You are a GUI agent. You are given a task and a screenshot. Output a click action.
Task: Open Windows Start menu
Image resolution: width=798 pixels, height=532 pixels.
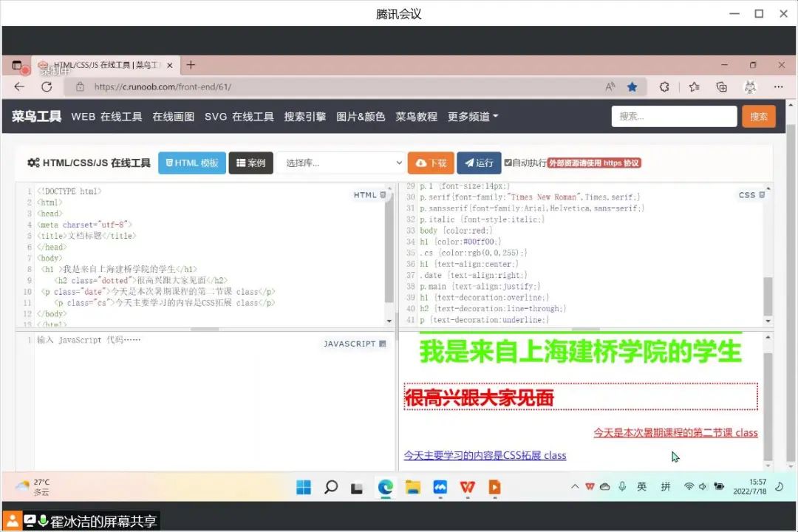pos(304,487)
